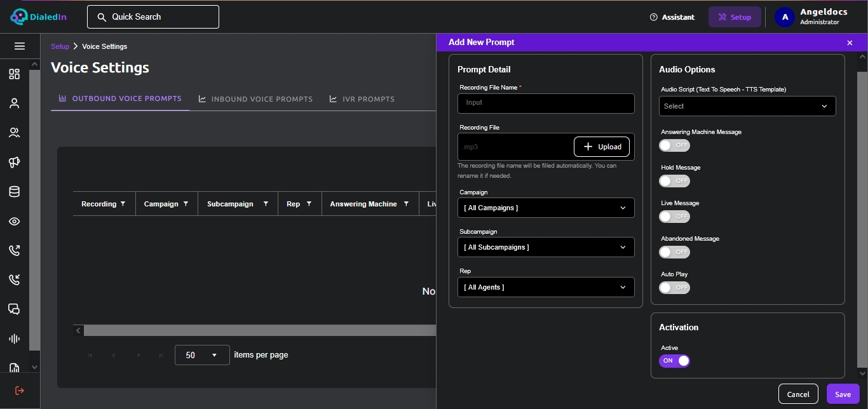Open the Assistant help button

click(672, 17)
